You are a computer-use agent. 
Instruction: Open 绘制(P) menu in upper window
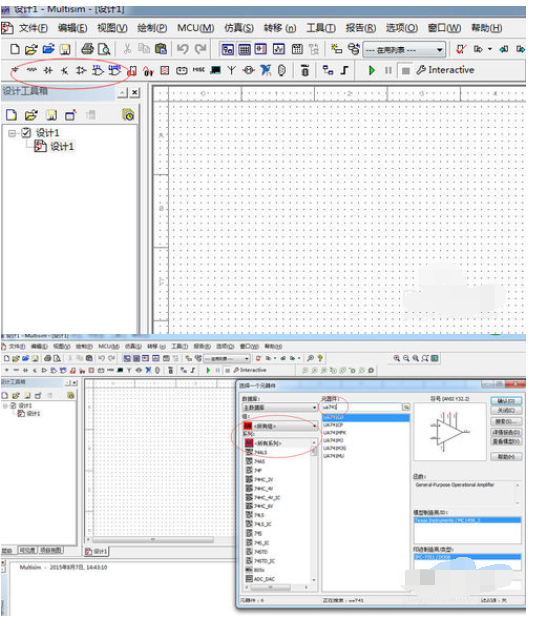152,28
